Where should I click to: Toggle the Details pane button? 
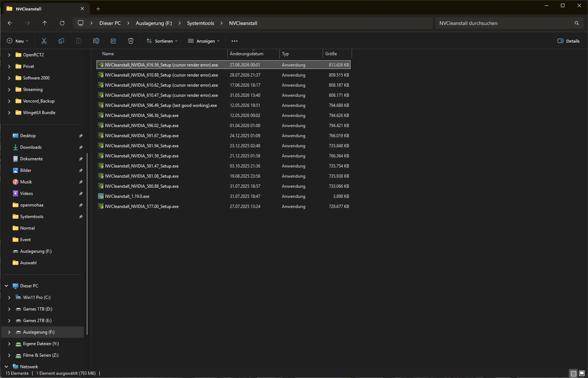point(568,41)
